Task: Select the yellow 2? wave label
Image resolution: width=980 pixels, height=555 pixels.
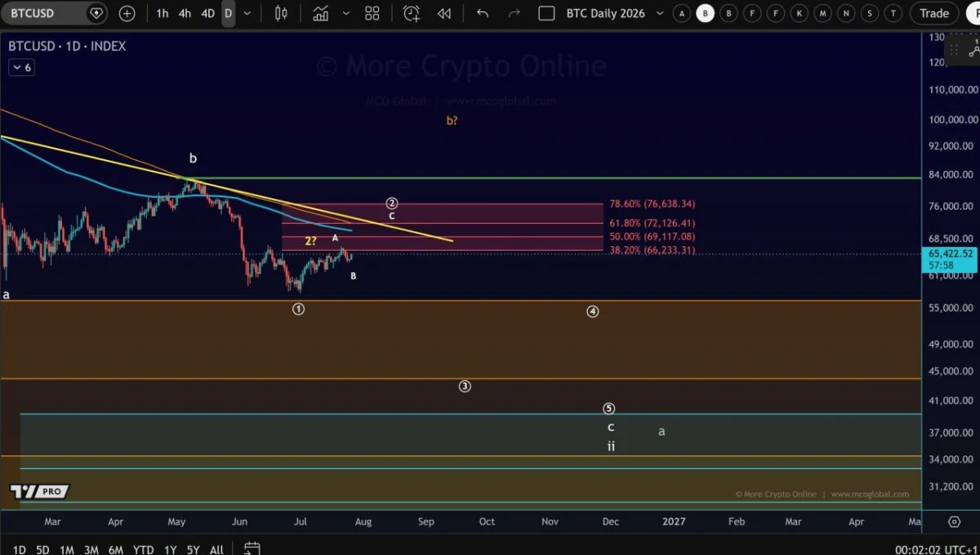Action: [310, 240]
